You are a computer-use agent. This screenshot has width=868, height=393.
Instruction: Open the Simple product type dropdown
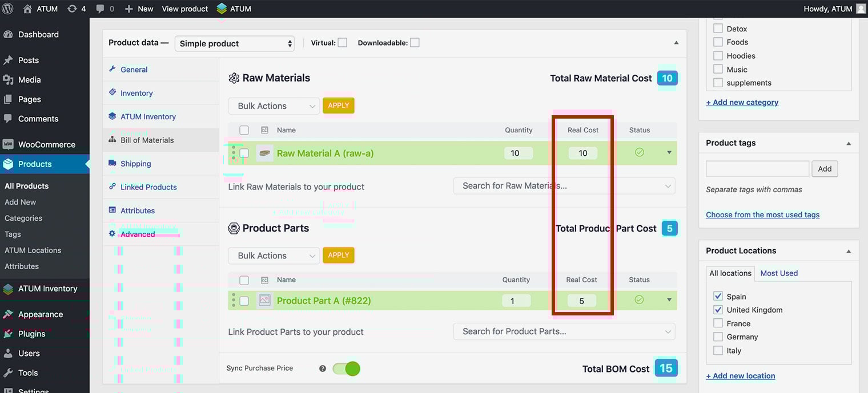[x=234, y=43]
